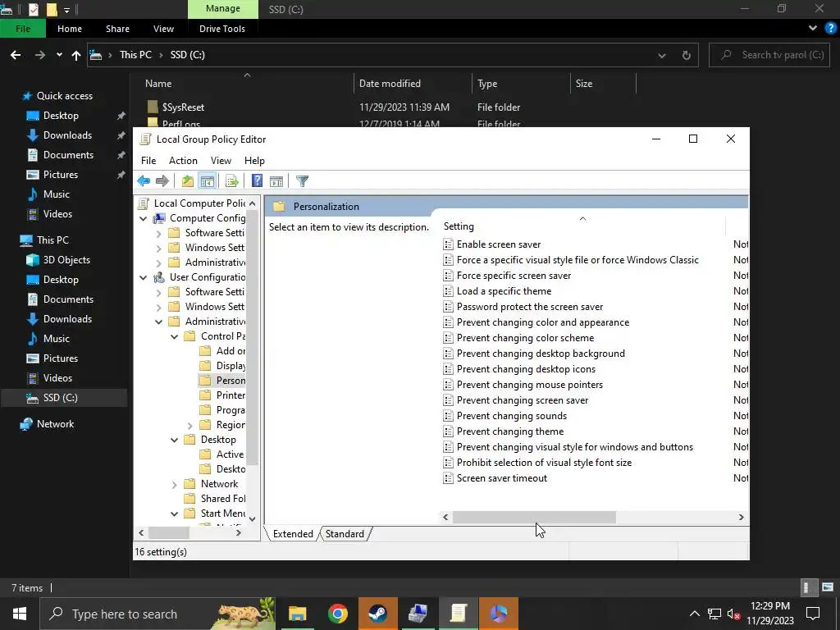Collapse the Start Menu tree node
This screenshot has height=630, width=840.
(x=175, y=514)
